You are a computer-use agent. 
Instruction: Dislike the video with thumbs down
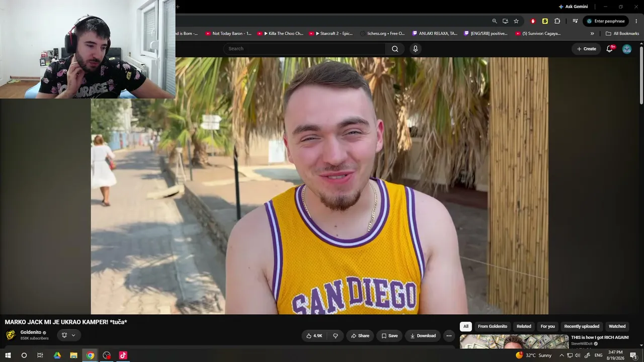point(336,336)
